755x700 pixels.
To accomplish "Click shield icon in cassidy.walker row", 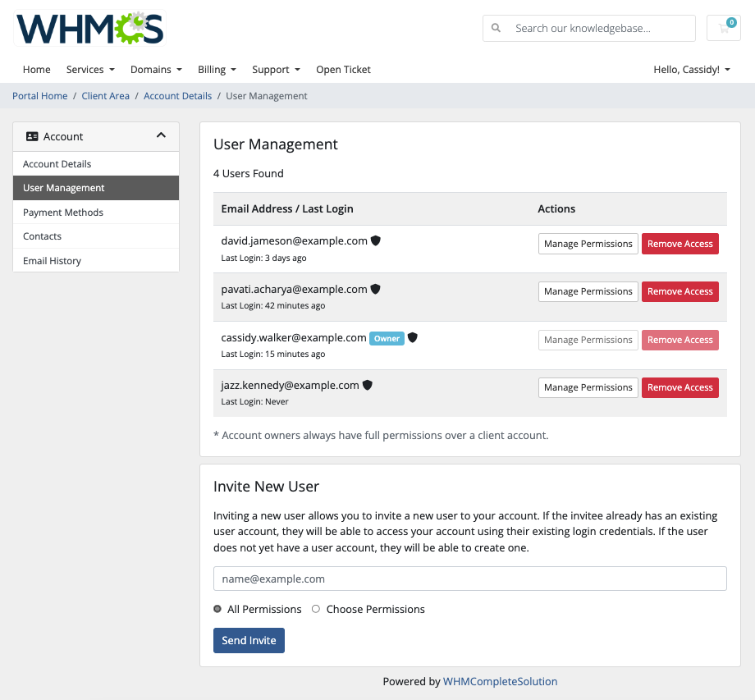I will (413, 337).
